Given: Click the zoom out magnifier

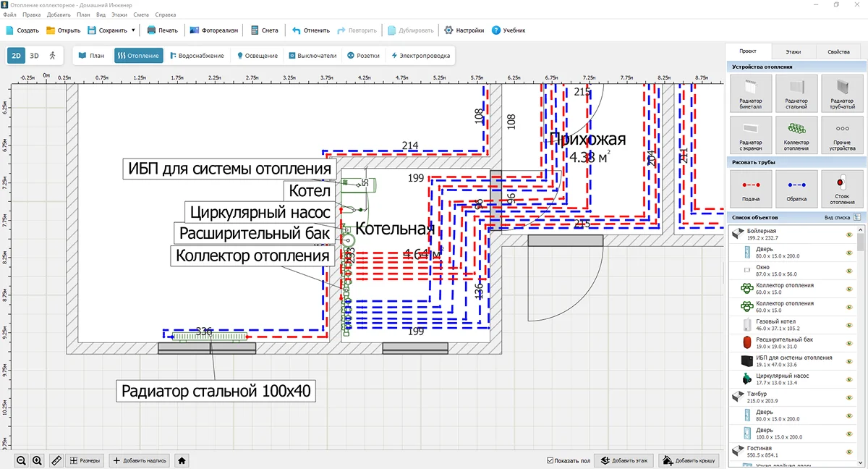Looking at the screenshot, I should (x=21, y=460).
